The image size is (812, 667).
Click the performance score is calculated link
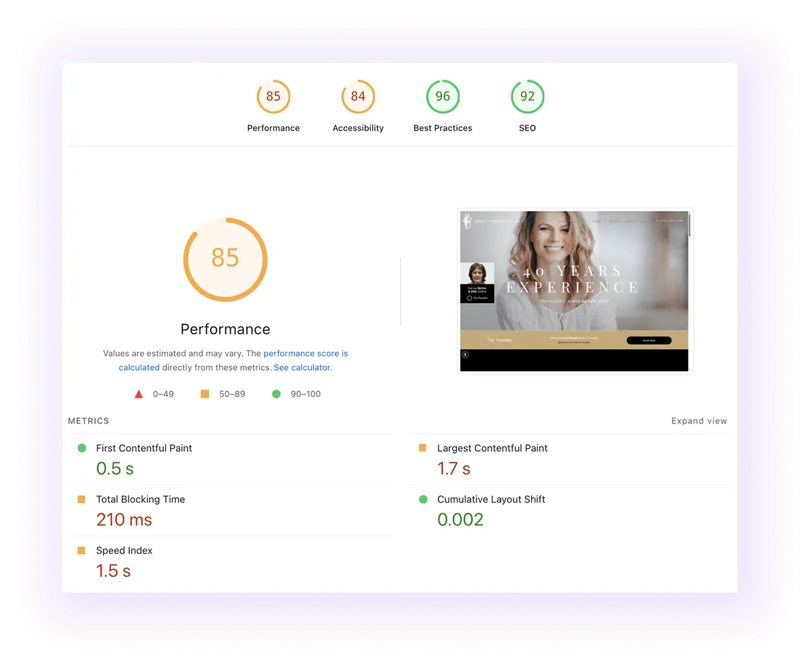tap(306, 353)
